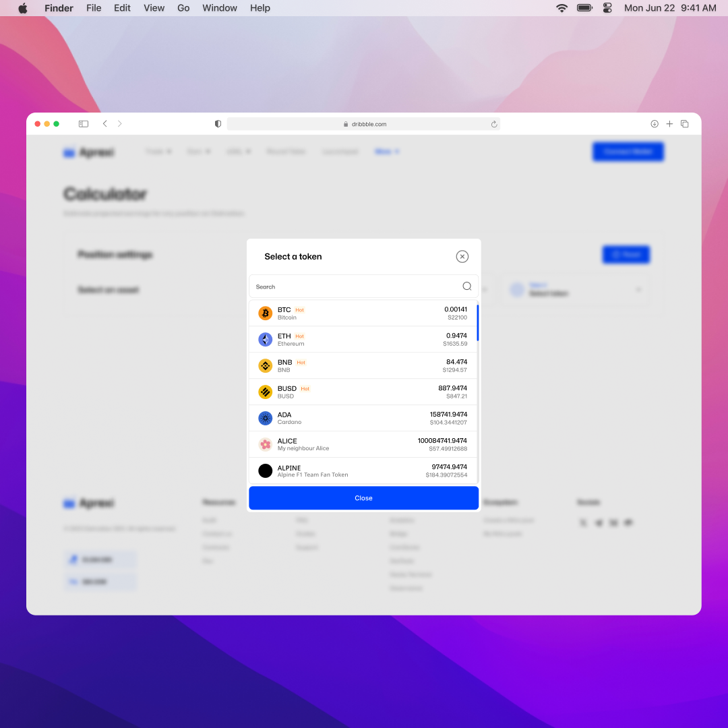
Task: Click the black ALPINE token icon
Action: click(x=265, y=471)
